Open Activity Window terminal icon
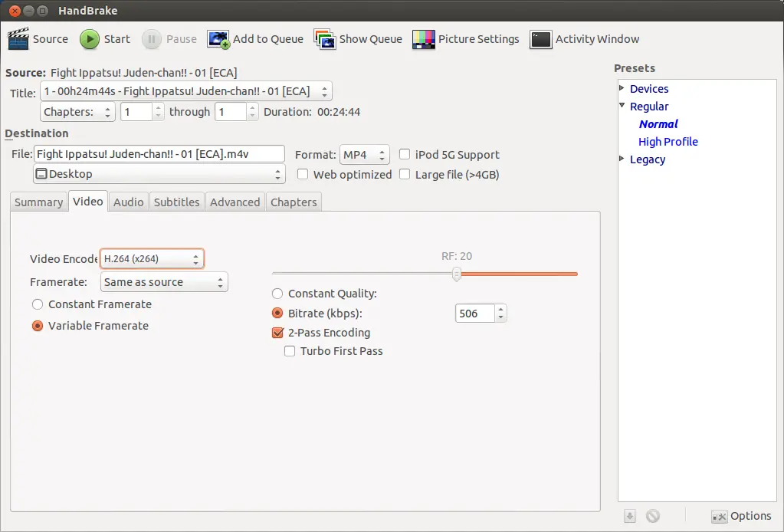Image resolution: width=784 pixels, height=532 pixels. click(540, 39)
